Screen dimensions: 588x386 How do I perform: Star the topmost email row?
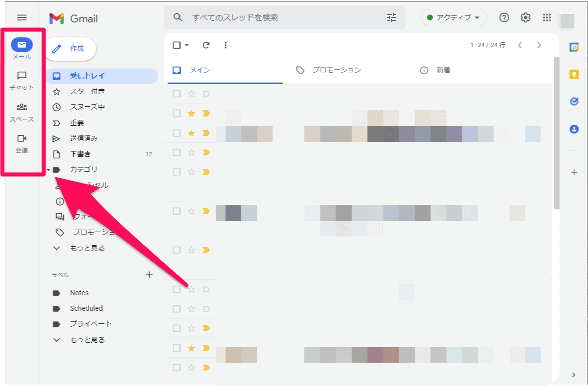[x=191, y=94]
